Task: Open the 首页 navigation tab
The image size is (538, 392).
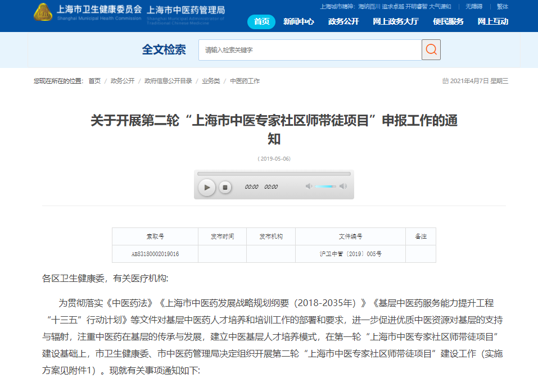Action: (x=261, y=22)
